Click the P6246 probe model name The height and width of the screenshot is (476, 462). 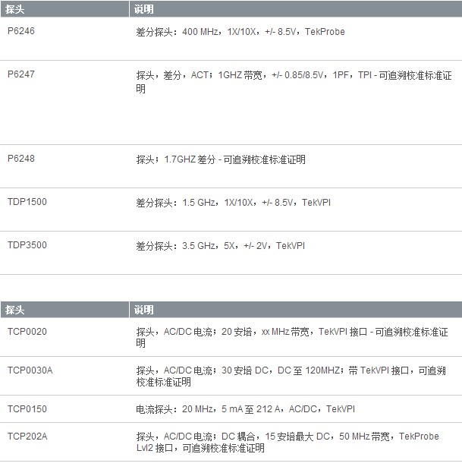(x=21, y=32)
